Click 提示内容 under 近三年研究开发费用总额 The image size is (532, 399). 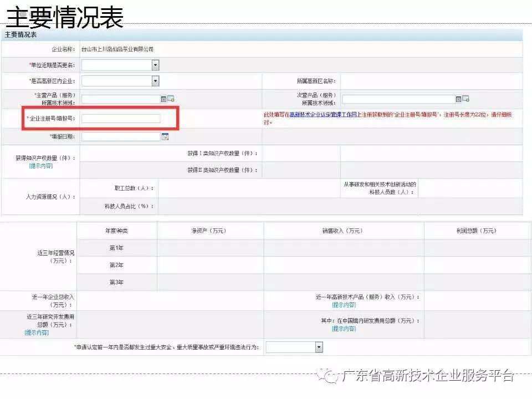point(37,332)
